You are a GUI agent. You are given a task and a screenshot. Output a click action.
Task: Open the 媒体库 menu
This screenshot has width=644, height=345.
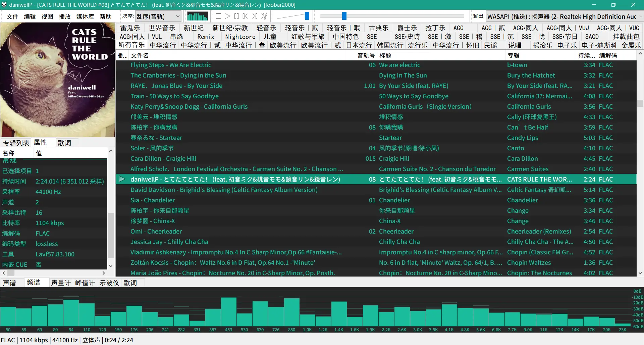[x=85, y=16]
